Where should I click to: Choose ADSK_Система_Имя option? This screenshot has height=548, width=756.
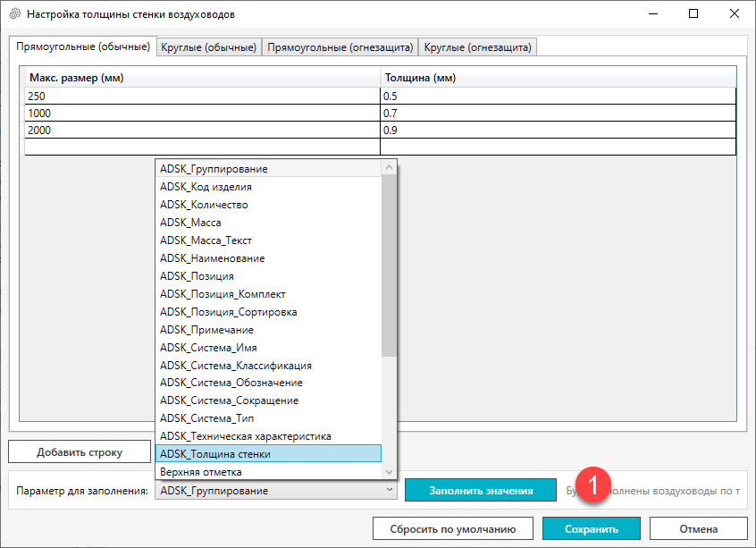tap(269, 348)
